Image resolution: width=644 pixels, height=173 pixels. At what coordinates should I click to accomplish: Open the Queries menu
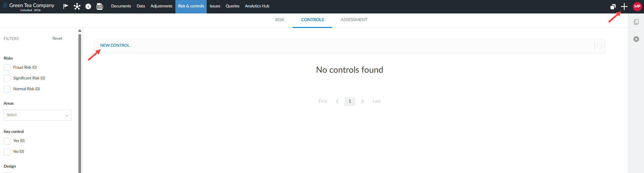point(232,6)
